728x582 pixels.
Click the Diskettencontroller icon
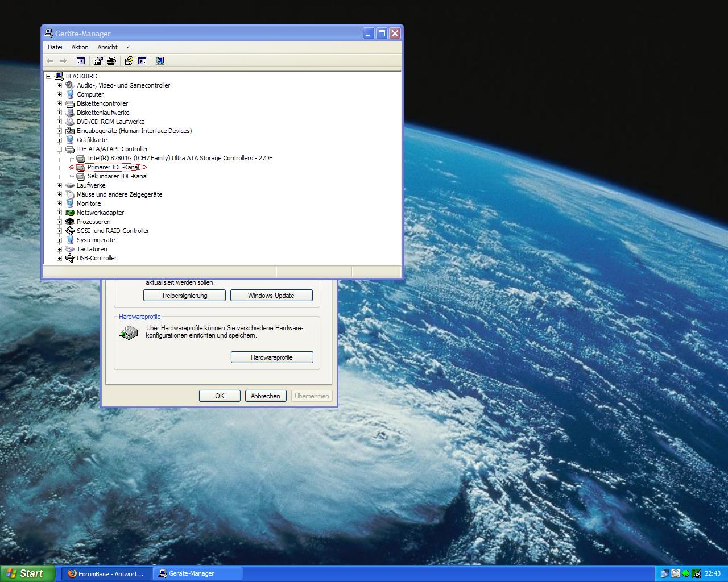click(x=70, y=103)
